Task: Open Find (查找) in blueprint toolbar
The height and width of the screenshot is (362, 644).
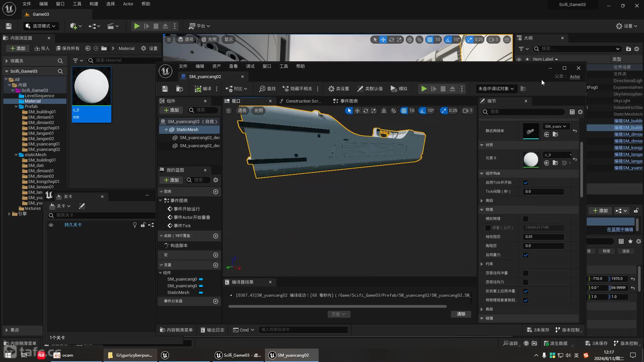Action: point(267,89)
